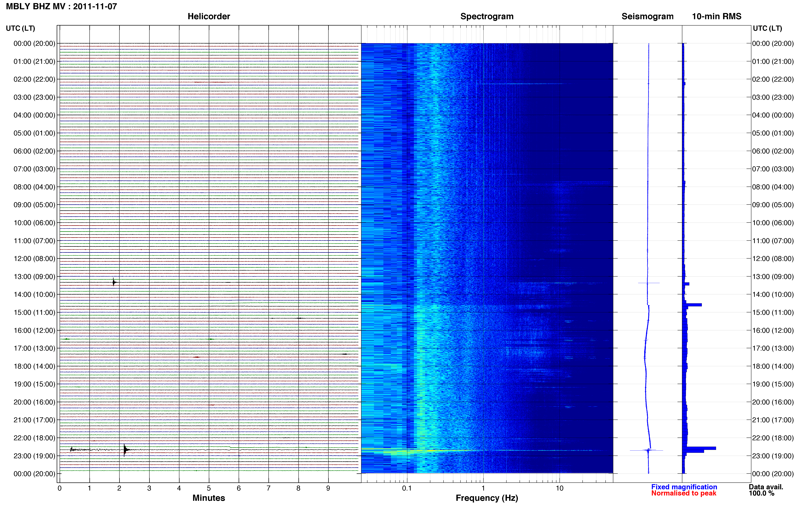Click 17:00 (13:00) label right of the RMS panel
Screen dimensions: 812x508
point(773,348)
